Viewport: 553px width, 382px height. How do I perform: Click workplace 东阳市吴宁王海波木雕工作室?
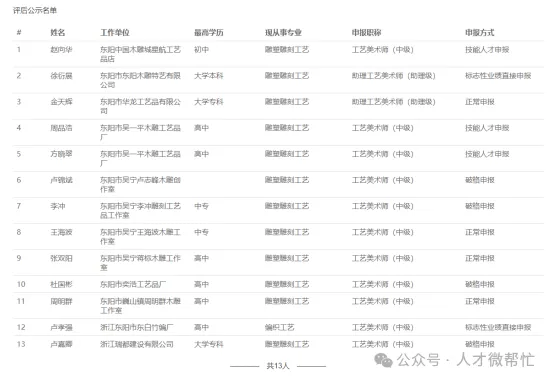(x=140, y=237)
